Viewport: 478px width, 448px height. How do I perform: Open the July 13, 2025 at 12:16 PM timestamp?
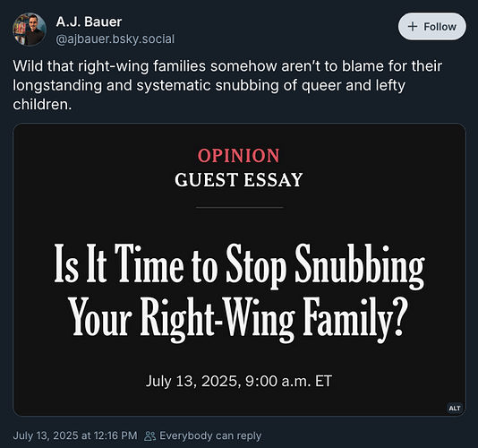[x=75, y=435]
